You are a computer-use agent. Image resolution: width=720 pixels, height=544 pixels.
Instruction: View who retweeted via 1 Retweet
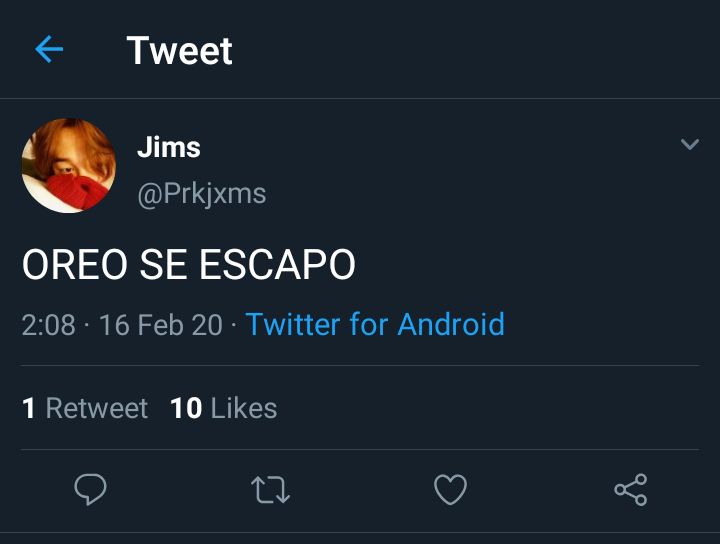click(x=85, y=408)
